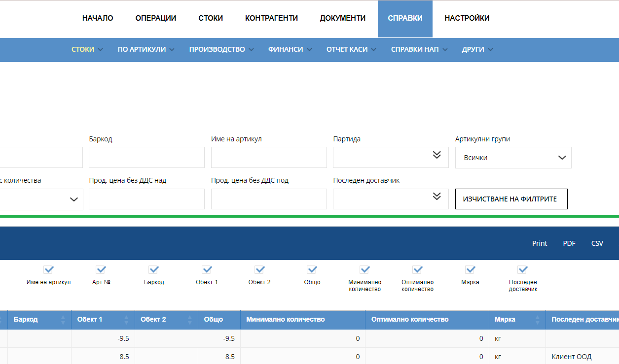Toggle the Последен доставчик column checkbox
The height and width of the screenshot is (364, 619).
point(523,269)
